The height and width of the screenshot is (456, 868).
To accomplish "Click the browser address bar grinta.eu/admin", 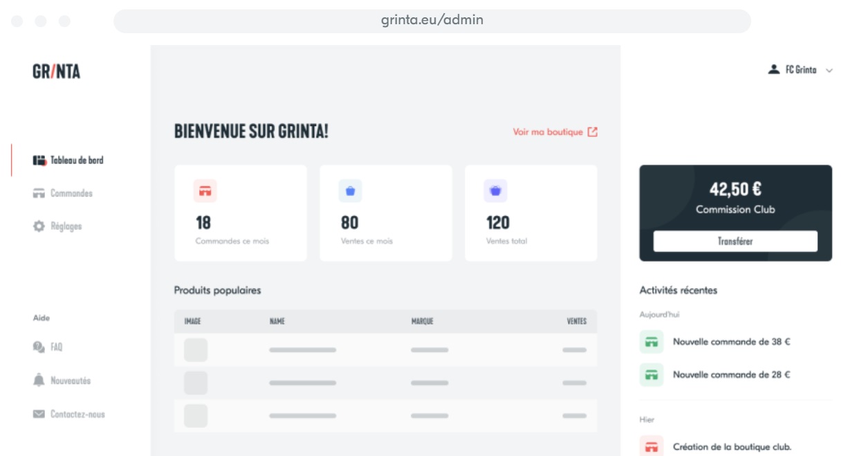I will click(432, 21).
